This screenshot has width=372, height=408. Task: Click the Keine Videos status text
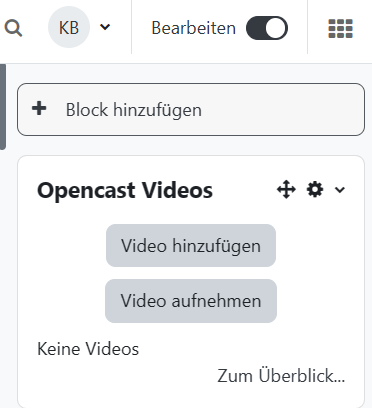click(x=88, y=349)
